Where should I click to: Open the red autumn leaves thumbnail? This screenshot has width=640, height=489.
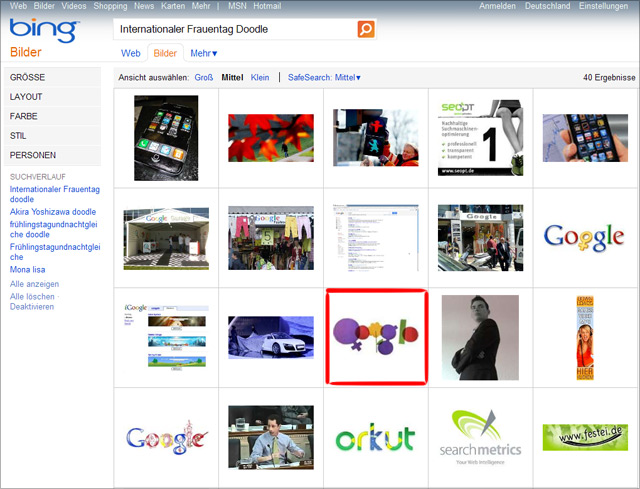(271, 138)
